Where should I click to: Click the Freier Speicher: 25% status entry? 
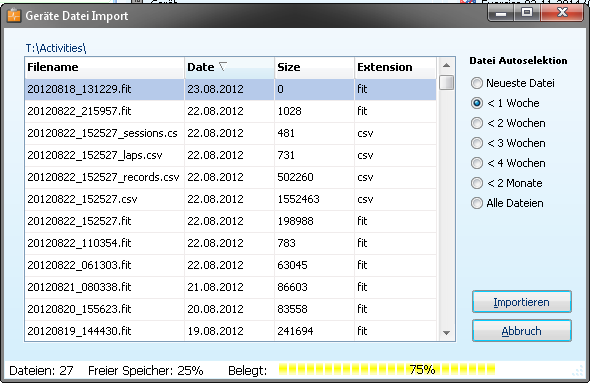pos(146,371)
